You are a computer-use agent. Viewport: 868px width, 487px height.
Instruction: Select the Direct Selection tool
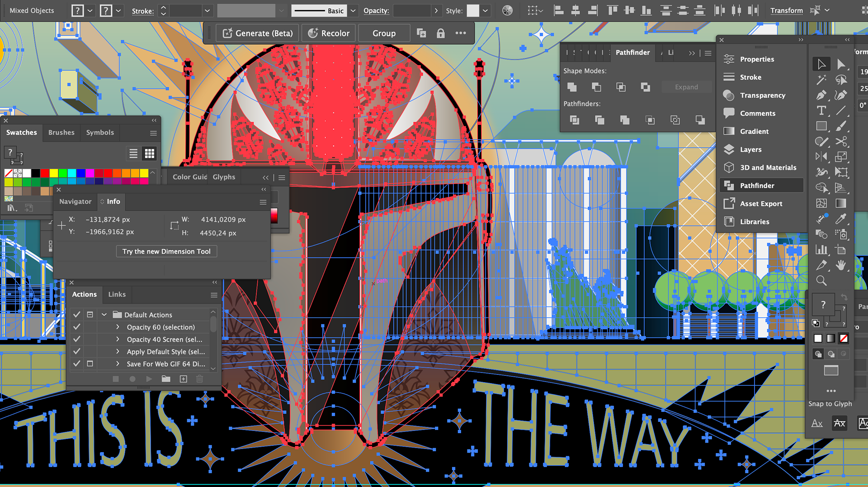point(841,64)
